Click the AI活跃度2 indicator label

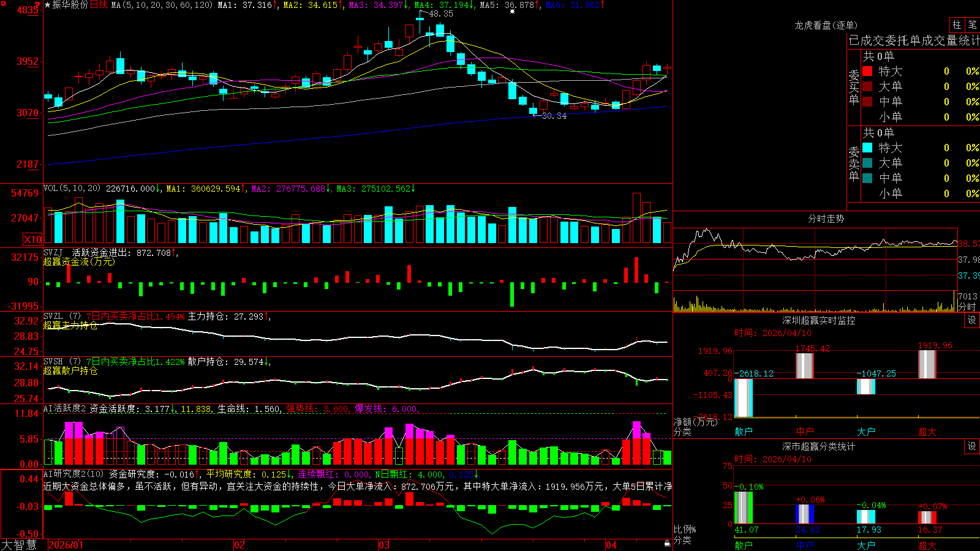65,408
